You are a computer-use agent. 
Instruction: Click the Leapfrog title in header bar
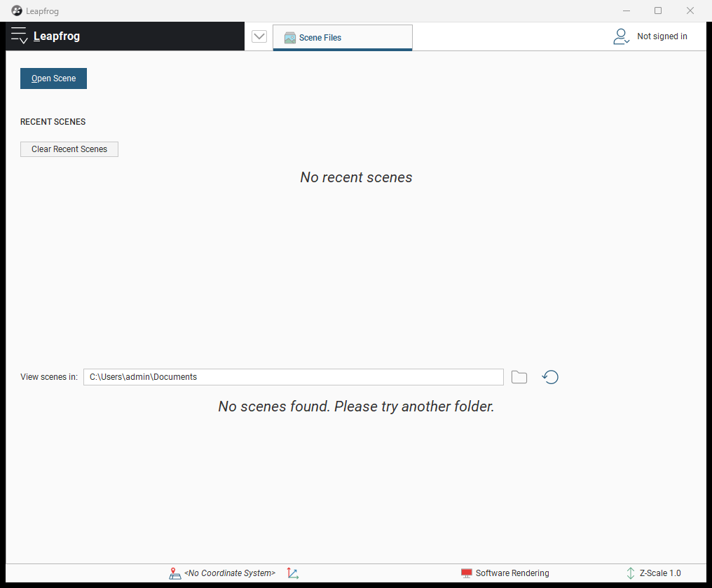click(57, 36)
